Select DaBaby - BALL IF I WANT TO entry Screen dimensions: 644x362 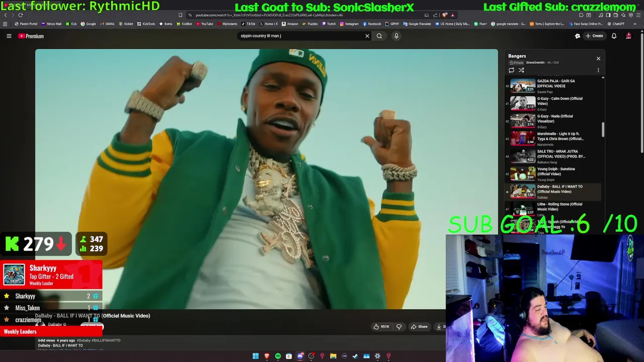point(553,191)
